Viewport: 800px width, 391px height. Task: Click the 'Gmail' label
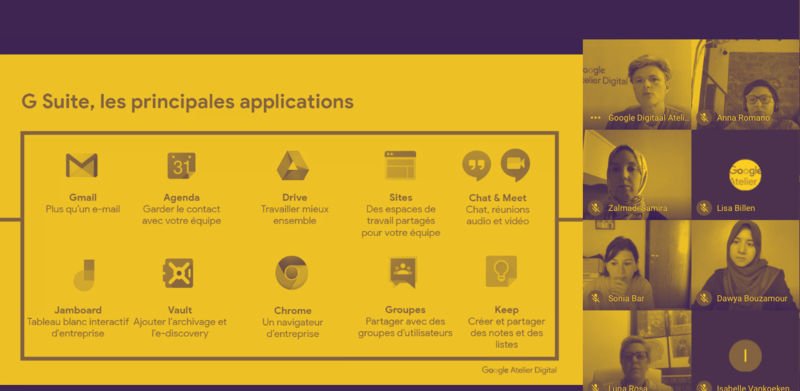(83, 198)
